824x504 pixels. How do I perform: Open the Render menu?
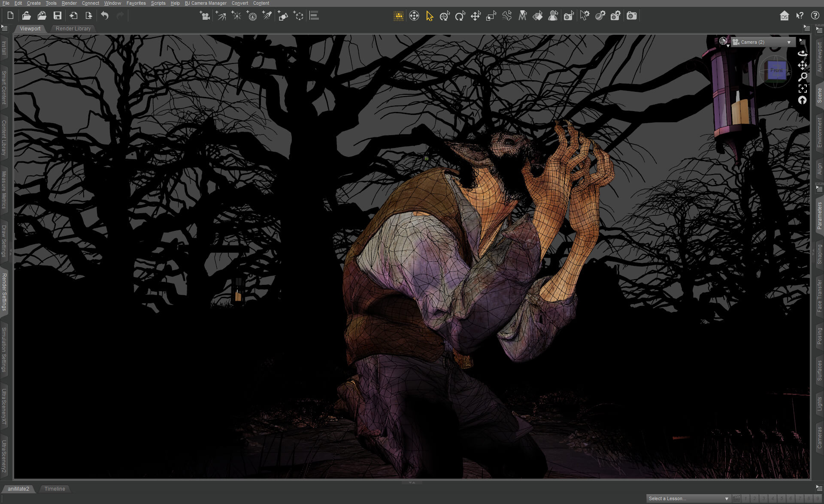pos(69,3)
